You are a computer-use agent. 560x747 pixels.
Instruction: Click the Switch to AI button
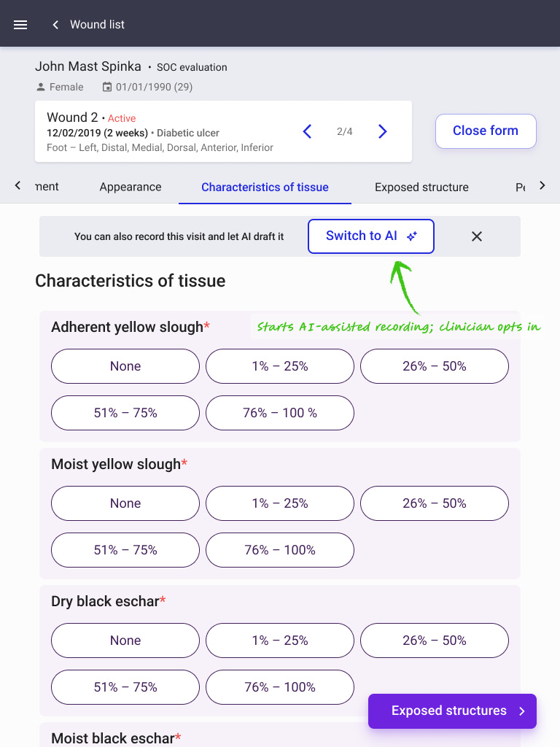point(371,236)
